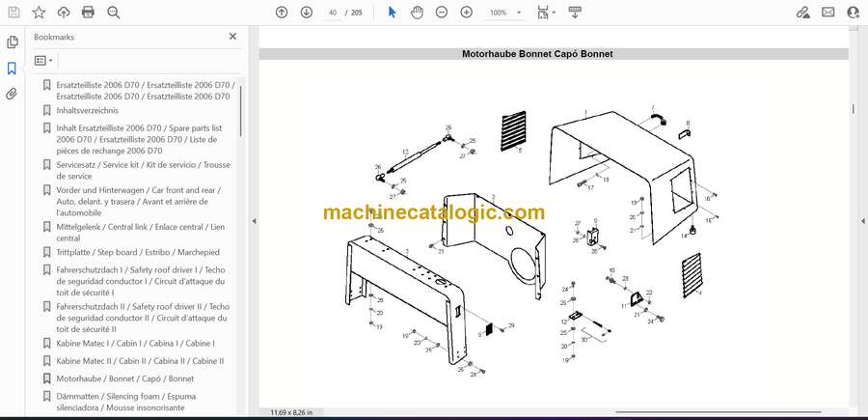Close the Bookmarks panel
Screen dimensions: 868x420
232,37
